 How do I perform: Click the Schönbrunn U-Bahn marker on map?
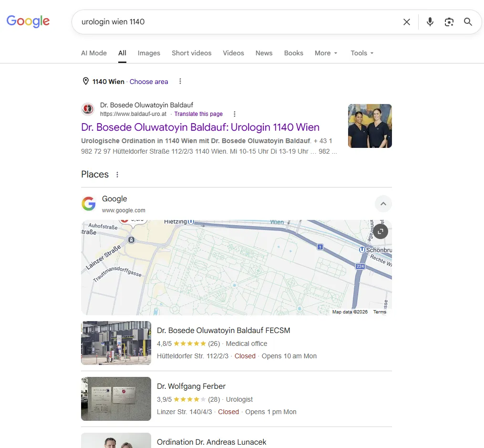(x=362, y=250)
